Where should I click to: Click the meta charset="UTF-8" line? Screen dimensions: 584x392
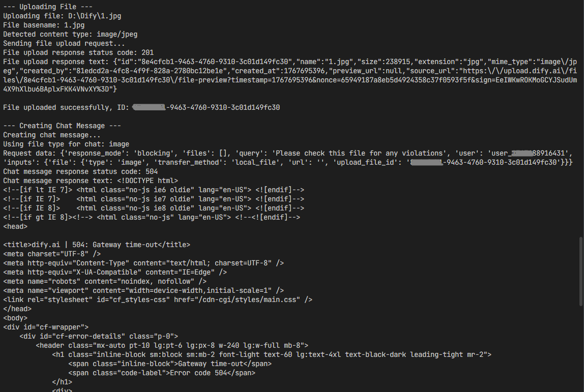pyautogui.click(x=52, y=254)
